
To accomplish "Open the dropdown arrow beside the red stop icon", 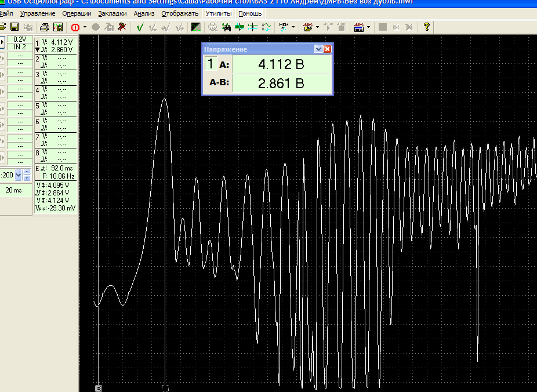I will tap(85, 27).
